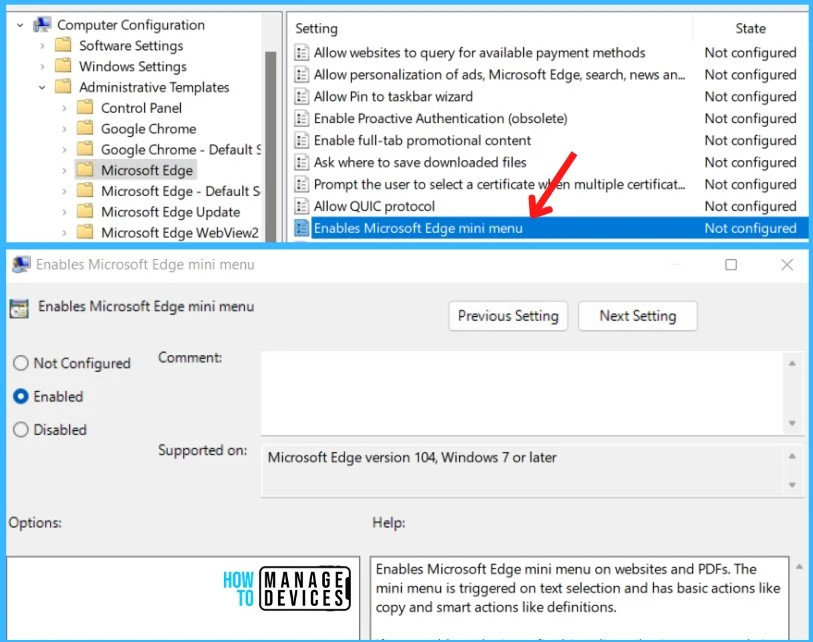Select the Control Panel tree item label

(x=141, y=108)
